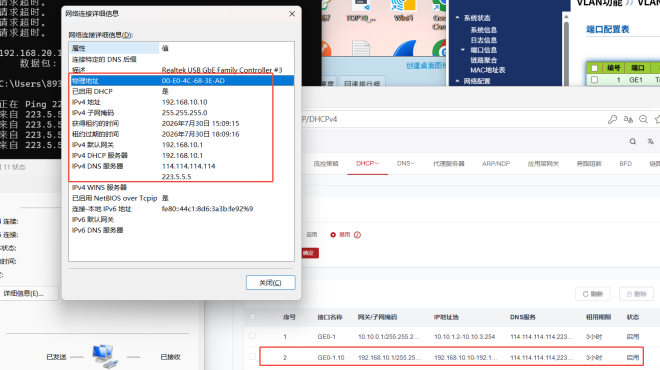This screenshot has height=370, width=660.
Task: Open the WiFi shortcut icon on desktop
Action: point(403,11)
